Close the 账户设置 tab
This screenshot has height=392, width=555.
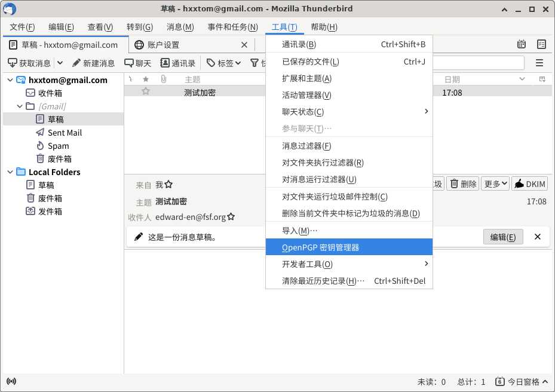click(x=244, y=45)
